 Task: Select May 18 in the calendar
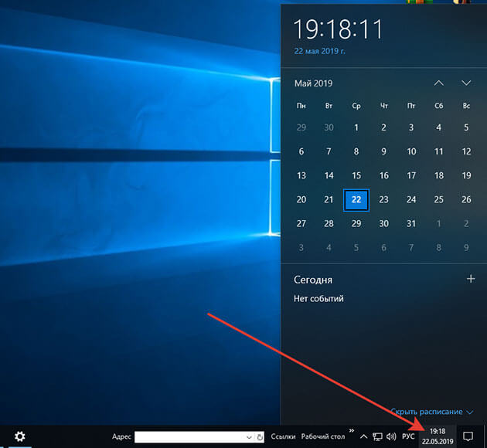tap(438, 175)
